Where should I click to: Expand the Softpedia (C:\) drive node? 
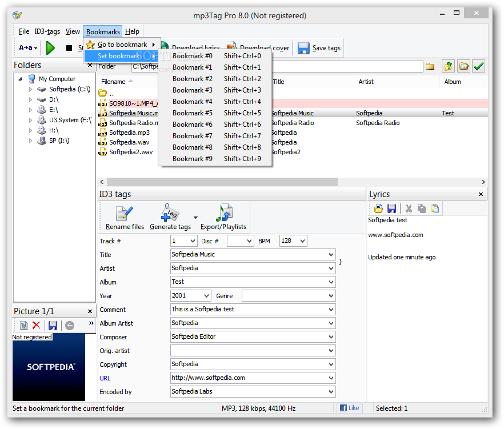(x=30, y=89)
